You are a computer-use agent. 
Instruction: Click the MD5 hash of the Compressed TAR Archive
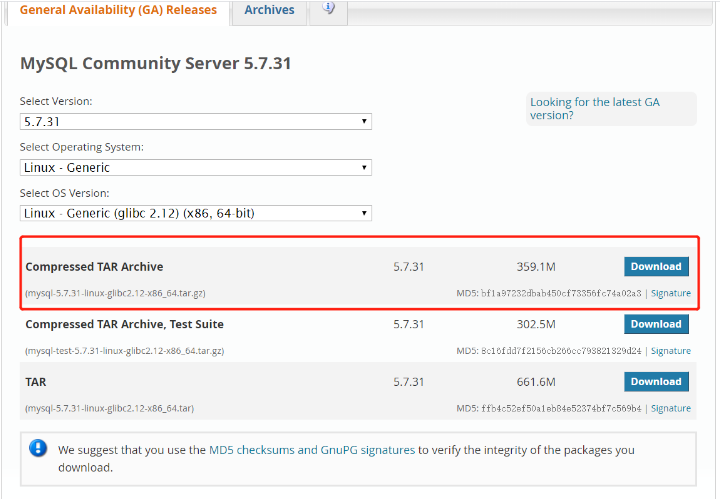(561, 293)
